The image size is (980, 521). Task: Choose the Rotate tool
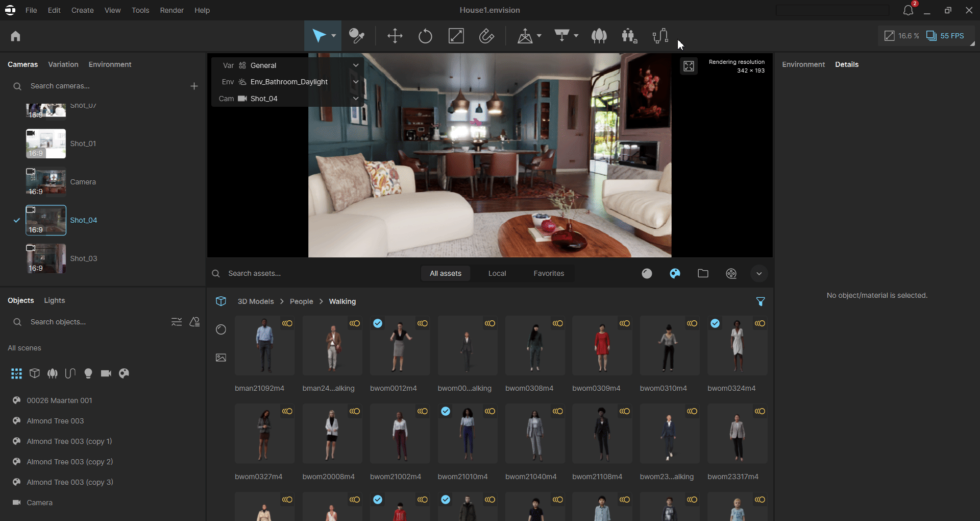pos(425,36)
